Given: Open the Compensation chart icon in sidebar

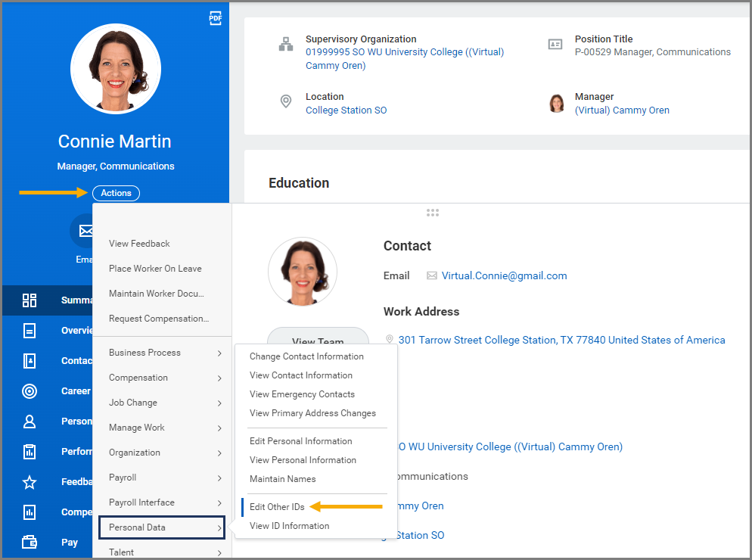Looking at the screenshot, I should coord(30,512).
